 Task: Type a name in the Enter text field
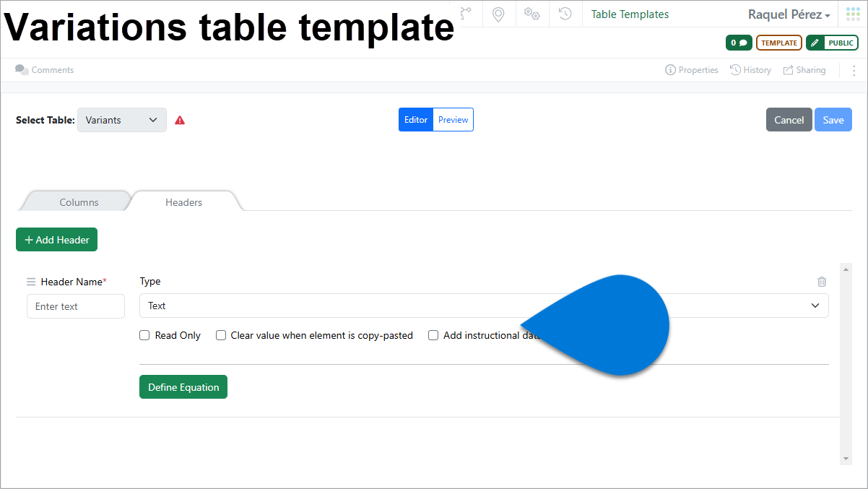point(75,306)
